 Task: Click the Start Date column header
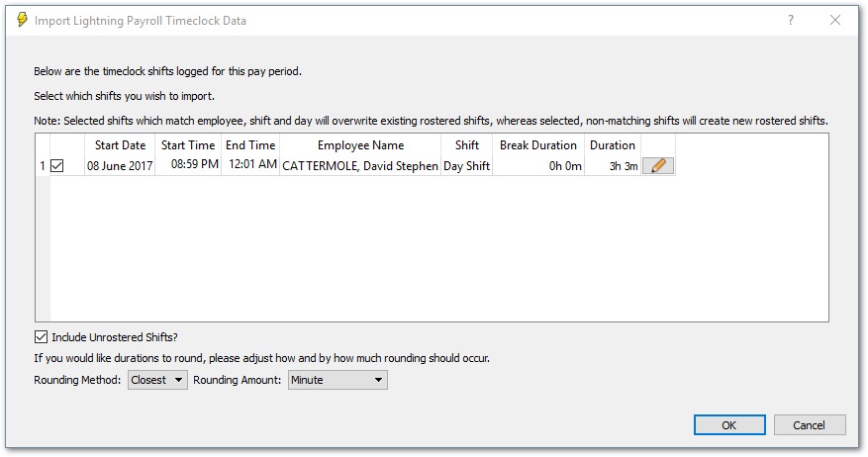(120, 145)
